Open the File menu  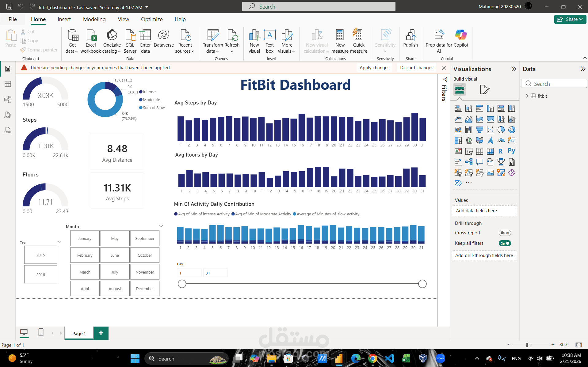coord(13,19)
